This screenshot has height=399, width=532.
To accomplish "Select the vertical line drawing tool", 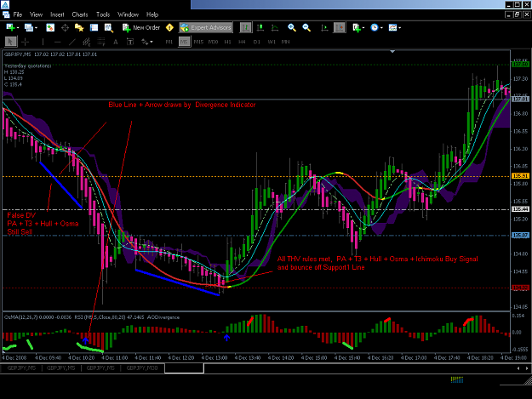I will [x=43, y=42].
